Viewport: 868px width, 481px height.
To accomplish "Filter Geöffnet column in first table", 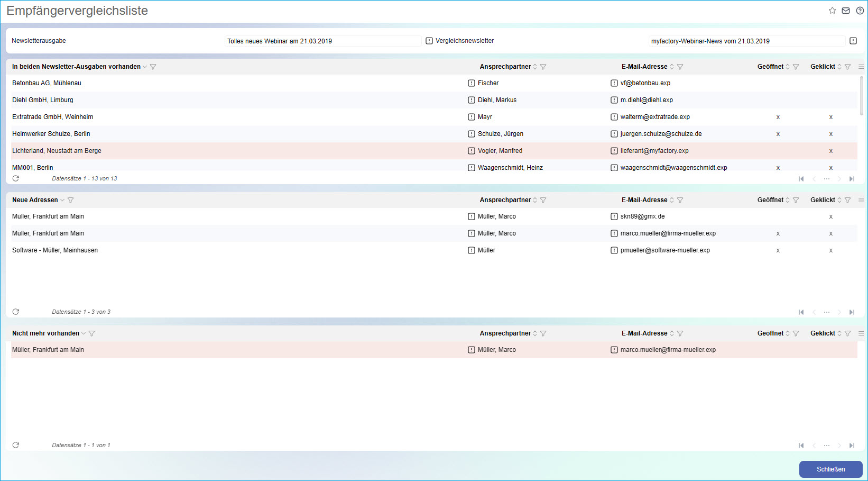I will [796, 67].
